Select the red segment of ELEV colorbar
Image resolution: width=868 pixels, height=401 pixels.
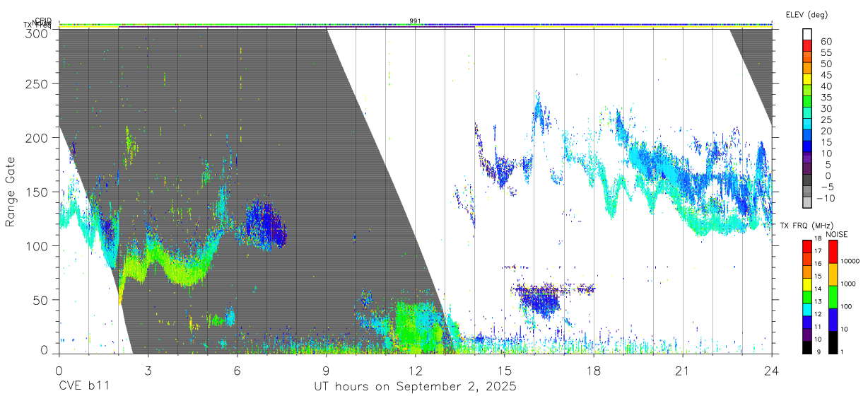[x=807, y=45]
